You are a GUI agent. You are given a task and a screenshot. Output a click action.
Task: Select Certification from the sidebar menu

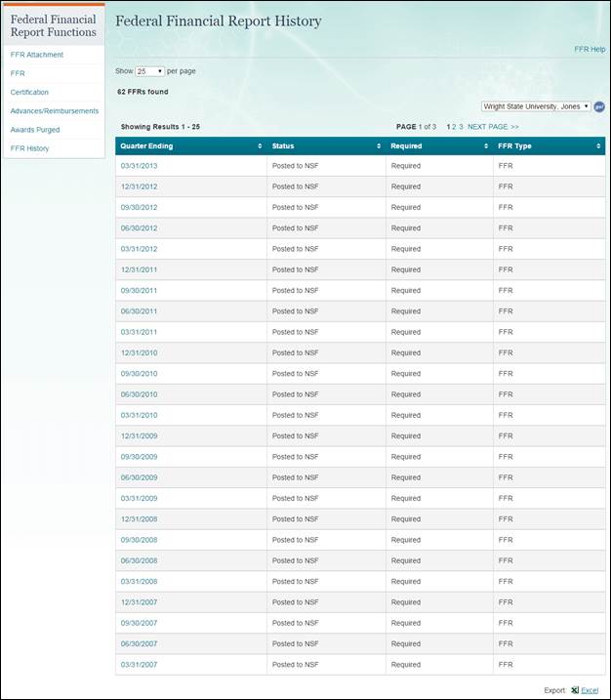[x=29, y=92]
